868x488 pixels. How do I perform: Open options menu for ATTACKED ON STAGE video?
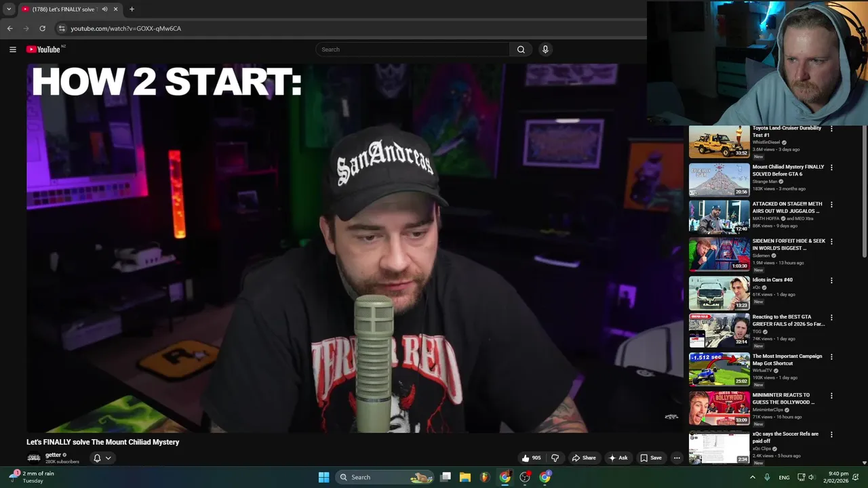tap(831, 205)
